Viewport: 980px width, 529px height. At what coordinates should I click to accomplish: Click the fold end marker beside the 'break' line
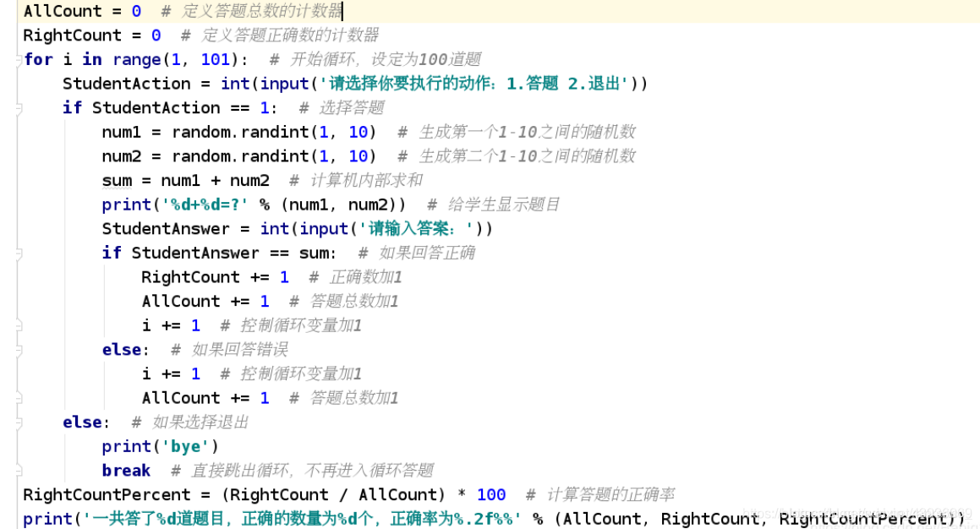pos(19,471)
